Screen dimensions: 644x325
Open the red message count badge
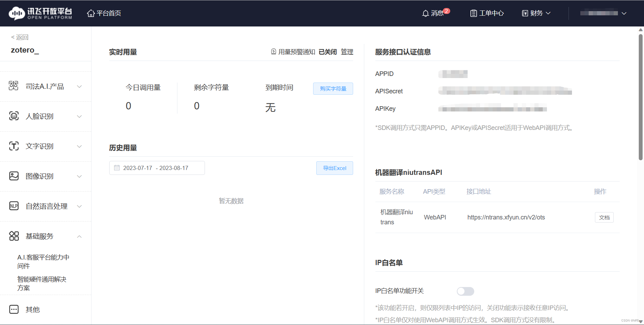(x=446, y=11)
